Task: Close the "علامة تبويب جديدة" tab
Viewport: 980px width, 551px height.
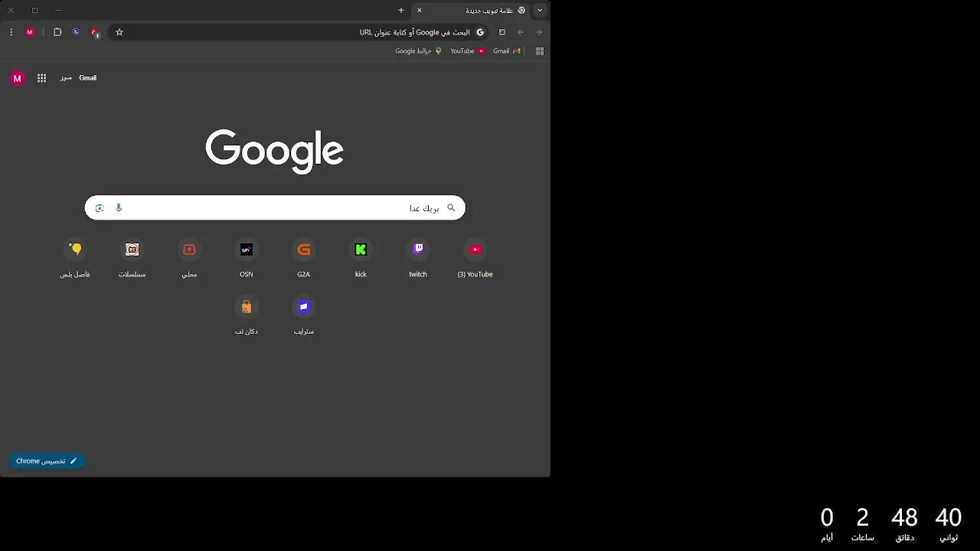Action: coord(419,10)
